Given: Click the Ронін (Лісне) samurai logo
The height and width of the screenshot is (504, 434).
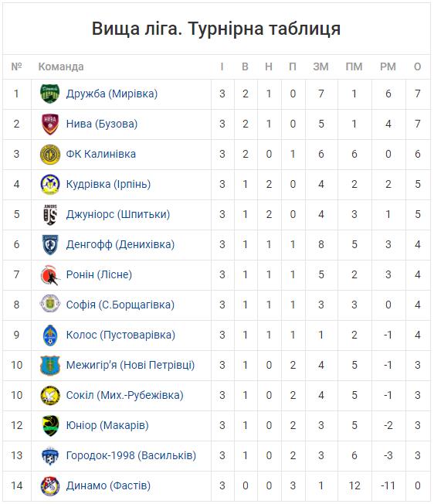Looking at the screenshot, I should (x=50, y=275).
